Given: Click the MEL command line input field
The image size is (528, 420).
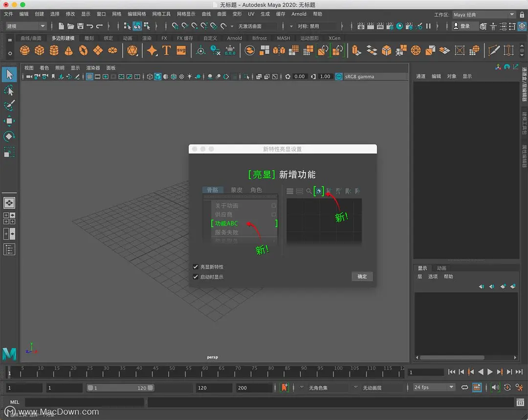Looking at the screenshot, I should click(85, 402).
